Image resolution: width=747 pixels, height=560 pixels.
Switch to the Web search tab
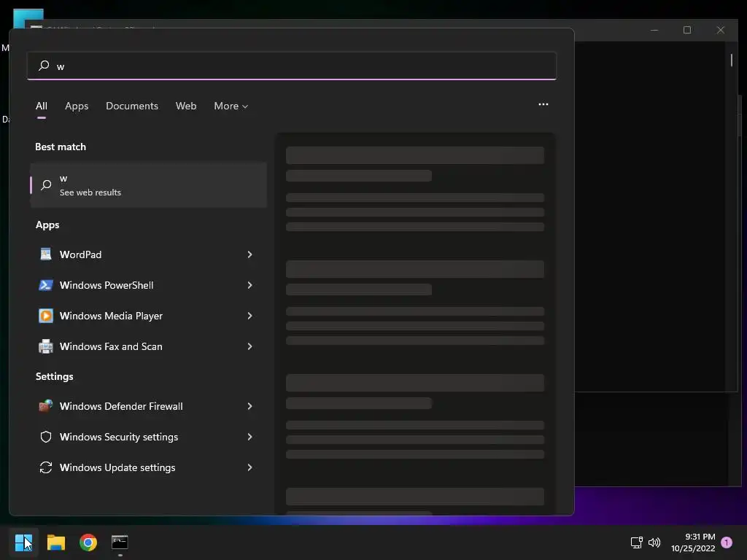click(186, 106)
